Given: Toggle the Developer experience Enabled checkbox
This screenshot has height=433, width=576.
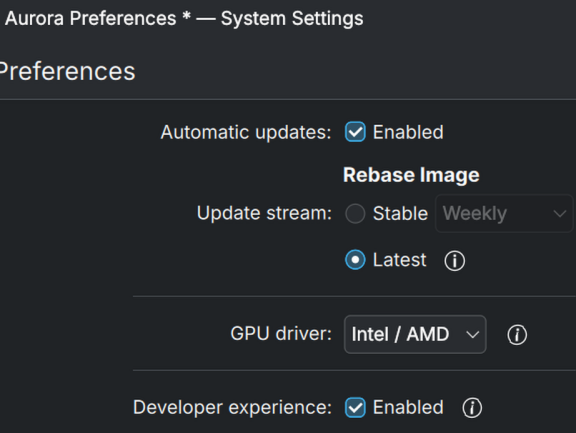Looking at the screenshot, I should coord(355,408).
